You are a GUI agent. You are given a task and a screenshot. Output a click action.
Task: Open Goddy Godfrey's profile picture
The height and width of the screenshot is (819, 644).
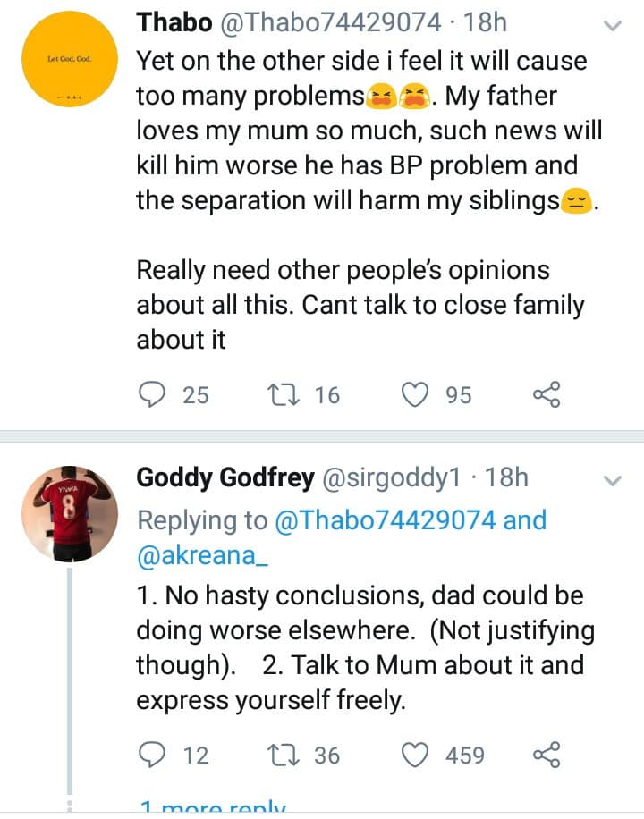point(70,513)
